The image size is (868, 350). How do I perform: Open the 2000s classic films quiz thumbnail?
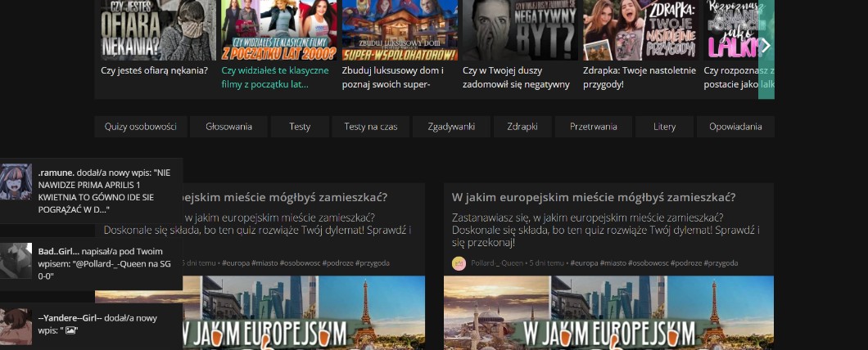pyautogui.click(x=278, y=30)
